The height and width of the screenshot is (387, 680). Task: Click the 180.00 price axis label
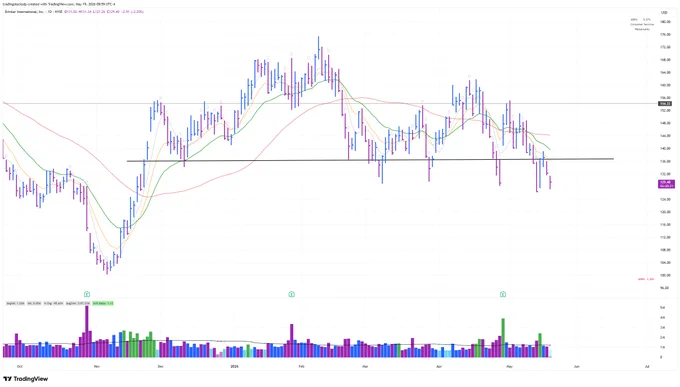665,22
